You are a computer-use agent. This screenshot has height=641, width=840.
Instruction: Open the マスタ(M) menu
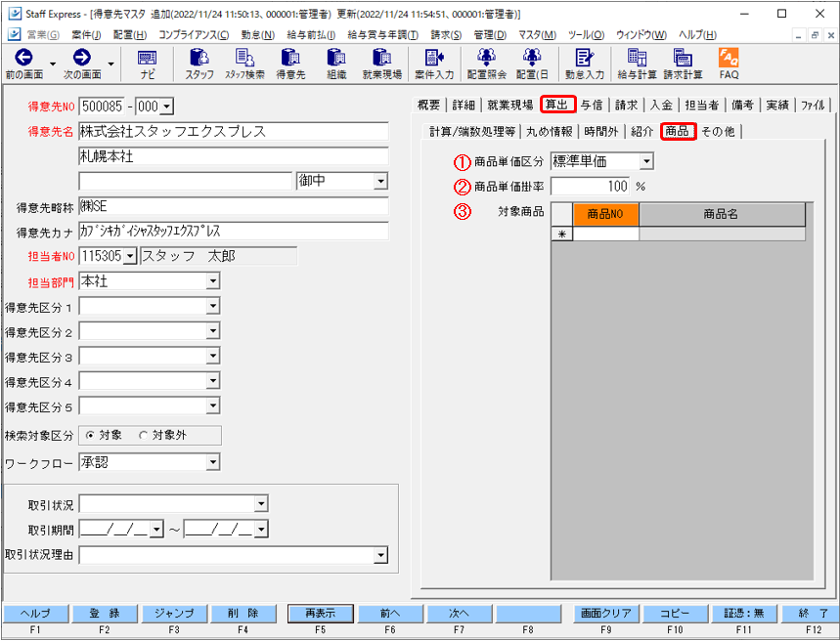(537, 35)
